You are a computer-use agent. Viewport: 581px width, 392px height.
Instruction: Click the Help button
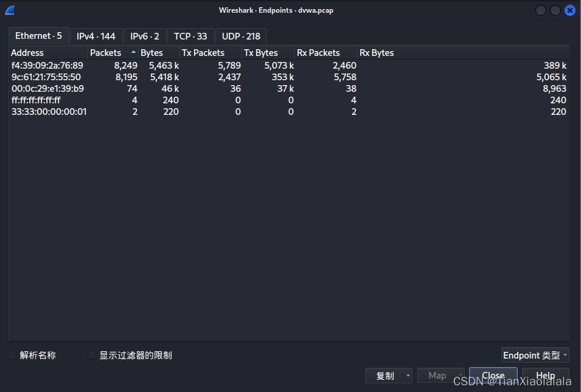(546, 376)
